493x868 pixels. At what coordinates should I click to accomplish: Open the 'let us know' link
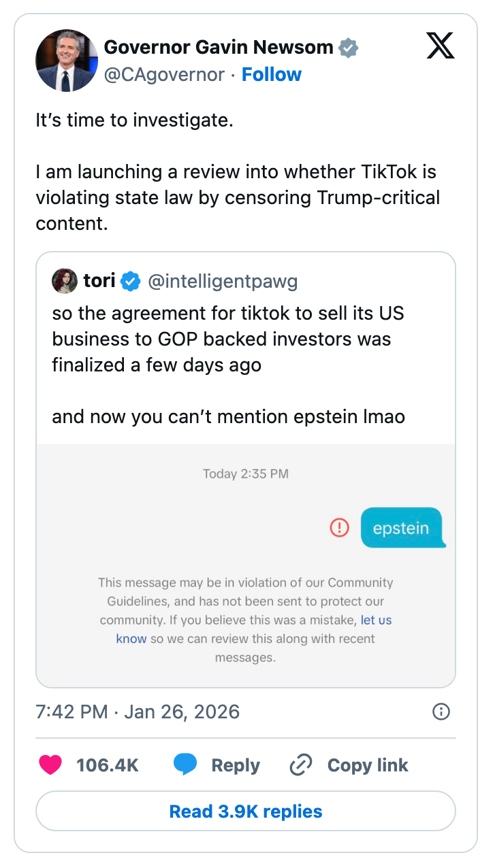377,620
